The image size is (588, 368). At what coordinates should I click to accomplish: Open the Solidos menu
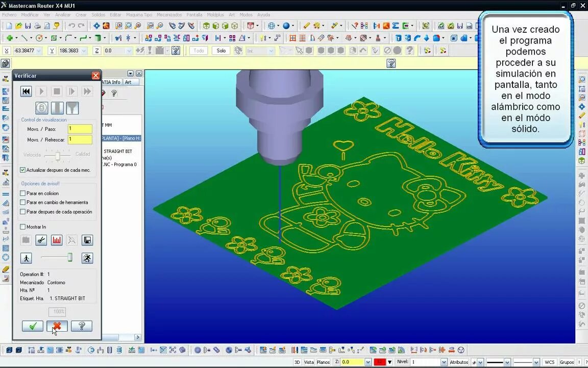click(98, 15)
